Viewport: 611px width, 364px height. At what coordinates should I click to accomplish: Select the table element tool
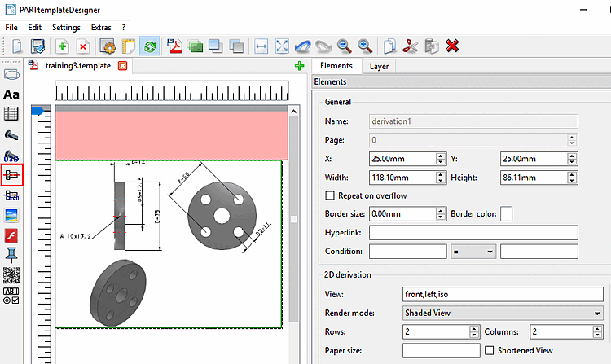pos(11,114)
